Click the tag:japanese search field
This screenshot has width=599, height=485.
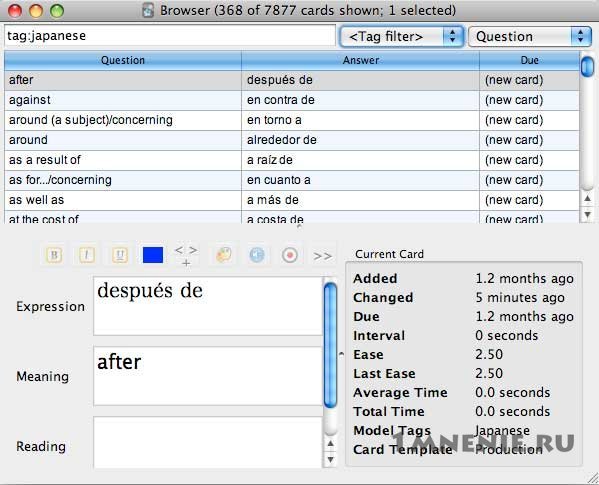coord(170,36)
